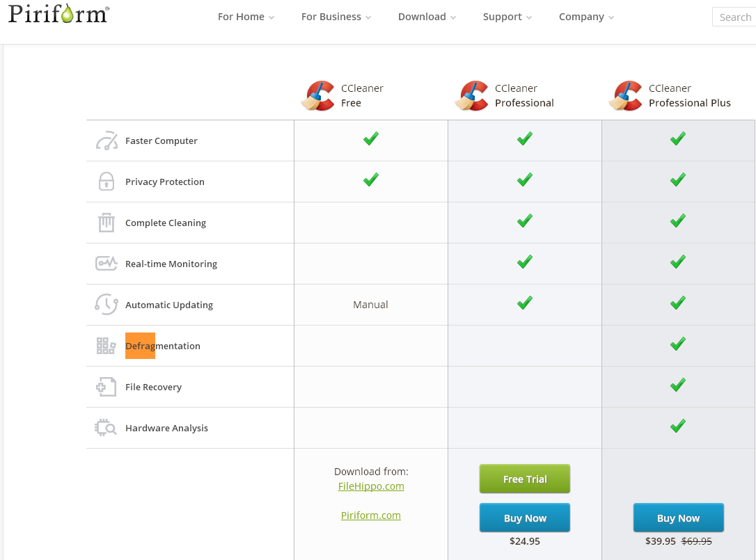This screenshot has height=560, width=756.
Task: Click the Faster Computer speedometer icon
Action: coord(107,141)
